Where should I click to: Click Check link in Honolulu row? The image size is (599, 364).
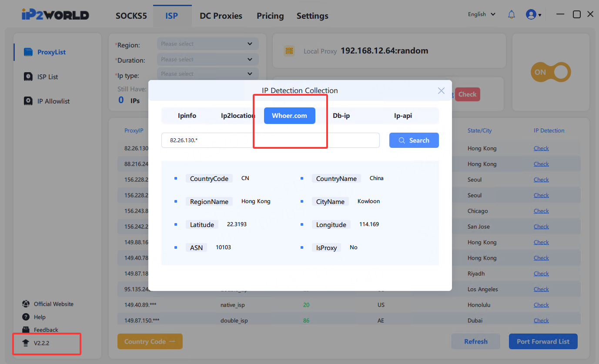(541, 305)
